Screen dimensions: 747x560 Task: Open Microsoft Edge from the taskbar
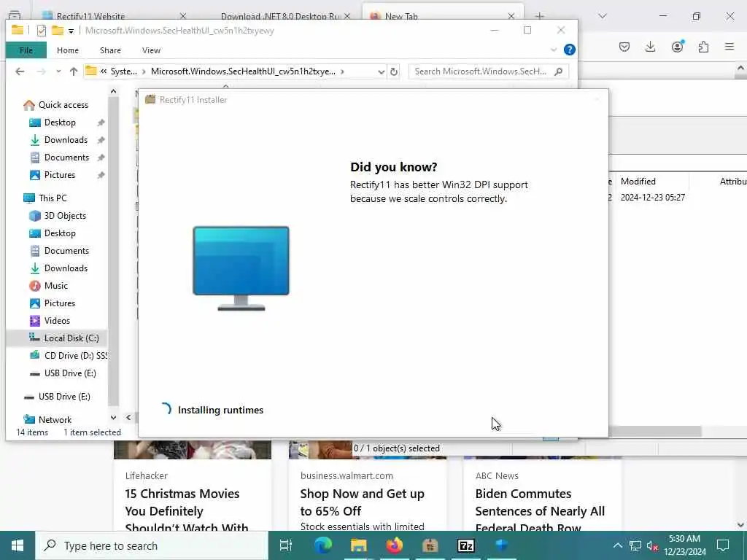click(x=322, y=545)
